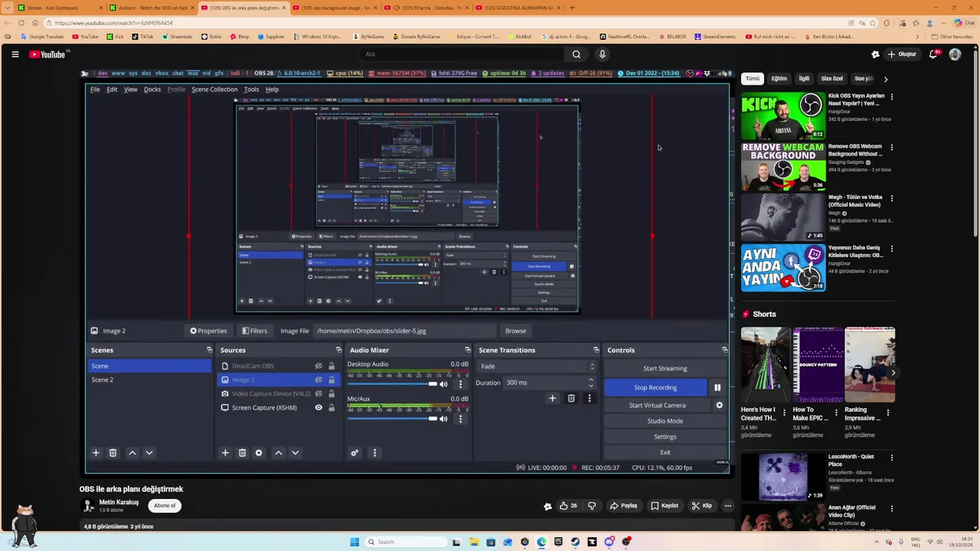The width and height of the screenshot is (980, 551).
Task: Remove scene with trash icon in Scenes
Action: (x=113, y=453)
